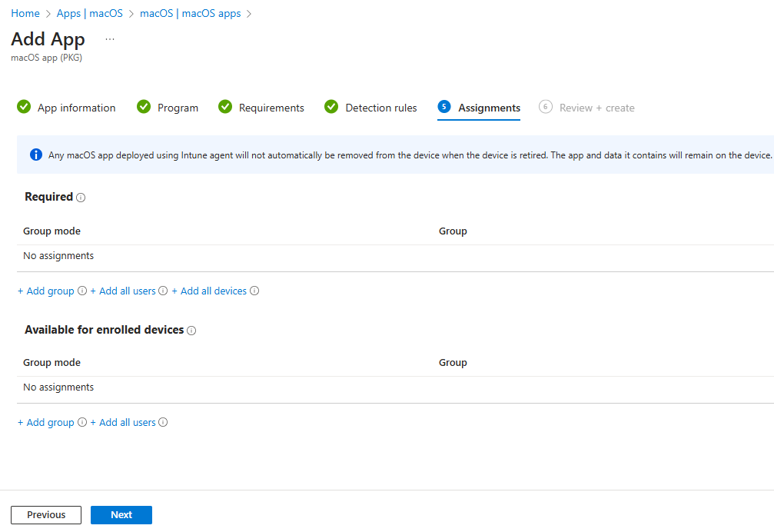Click the info icon next to Required heading

[x=81, y=197]
